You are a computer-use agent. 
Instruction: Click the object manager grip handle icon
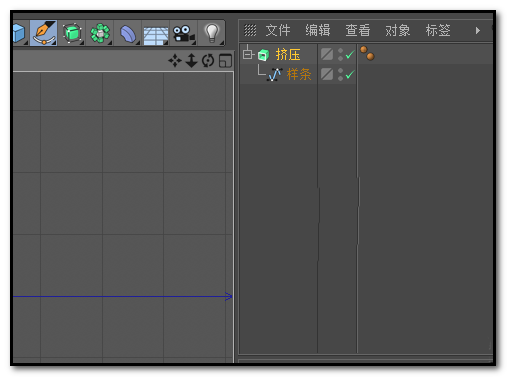(x=250, y=30)
